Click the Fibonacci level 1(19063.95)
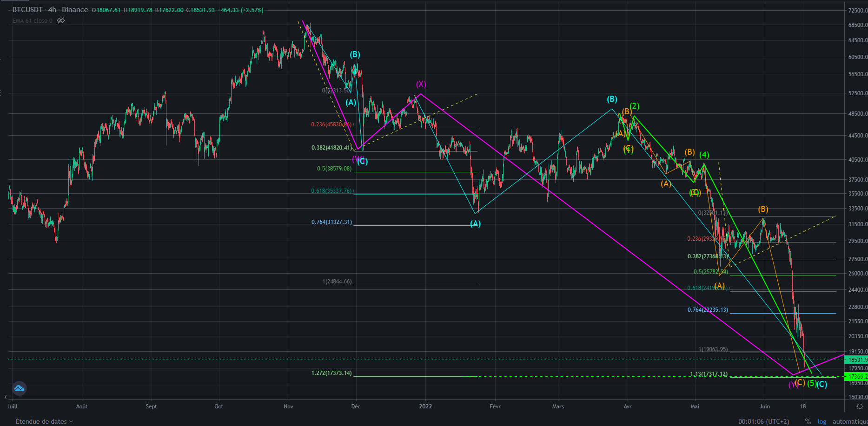The width and height of the screenshot is (868, 426). [x=713, y=349]
